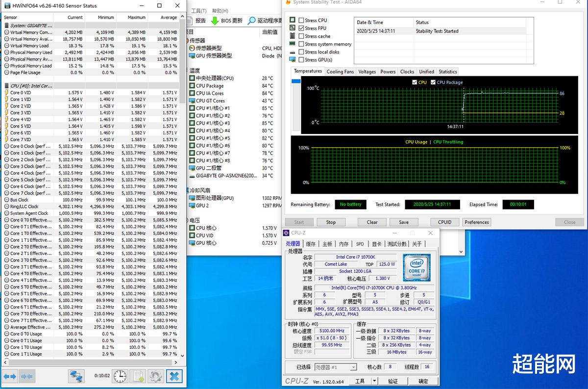Uncheck the Stress FPU checkbox

pyautogui.click(x=301, y=28)
